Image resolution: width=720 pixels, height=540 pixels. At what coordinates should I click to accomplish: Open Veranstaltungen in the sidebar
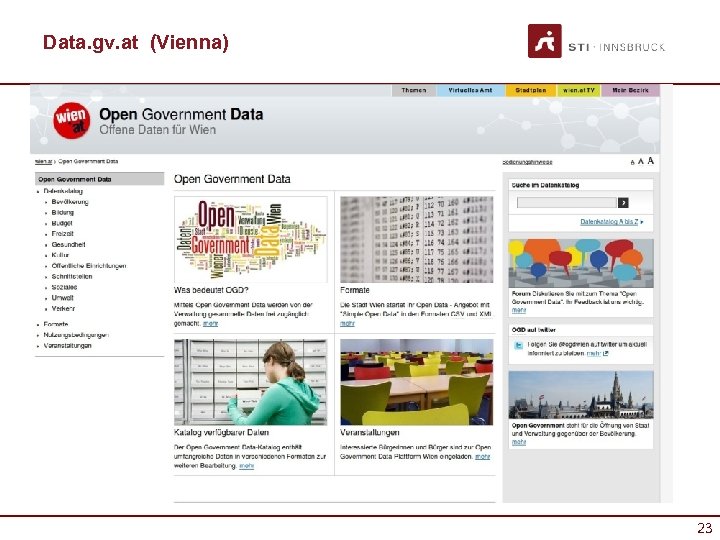68,345
